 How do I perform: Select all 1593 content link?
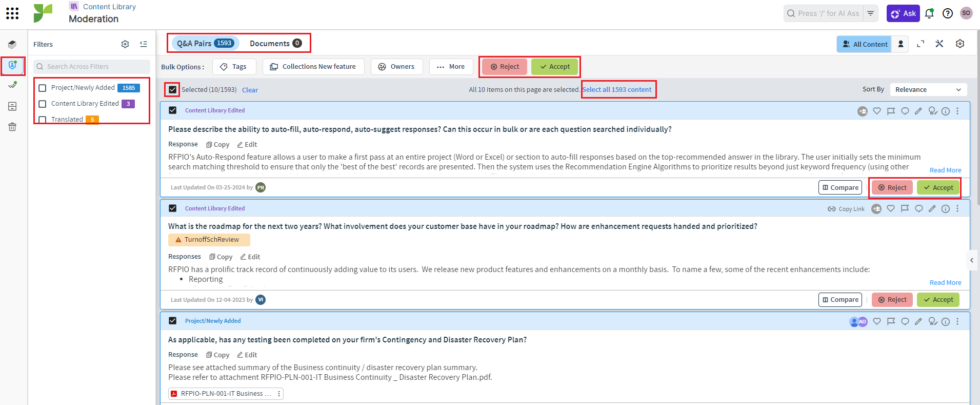(617, 89)
